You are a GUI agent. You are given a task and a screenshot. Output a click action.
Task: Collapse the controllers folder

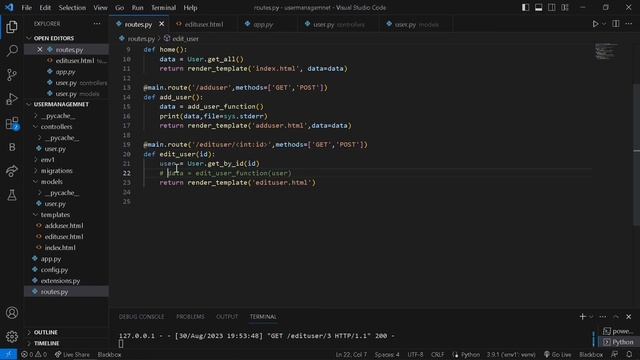[x=56, y=127]
